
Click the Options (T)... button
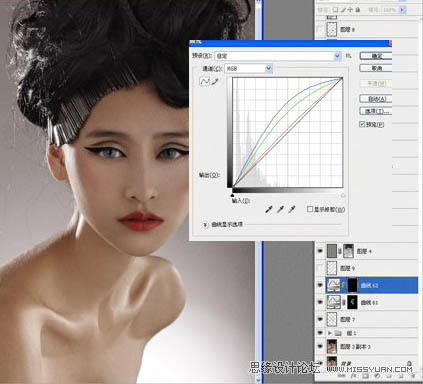click(x=376, y=111)
